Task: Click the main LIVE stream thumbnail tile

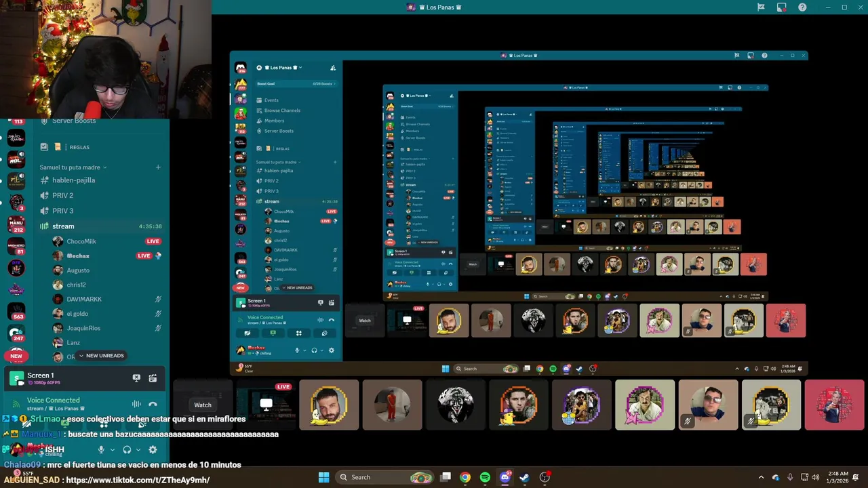Action: [266, 405]
